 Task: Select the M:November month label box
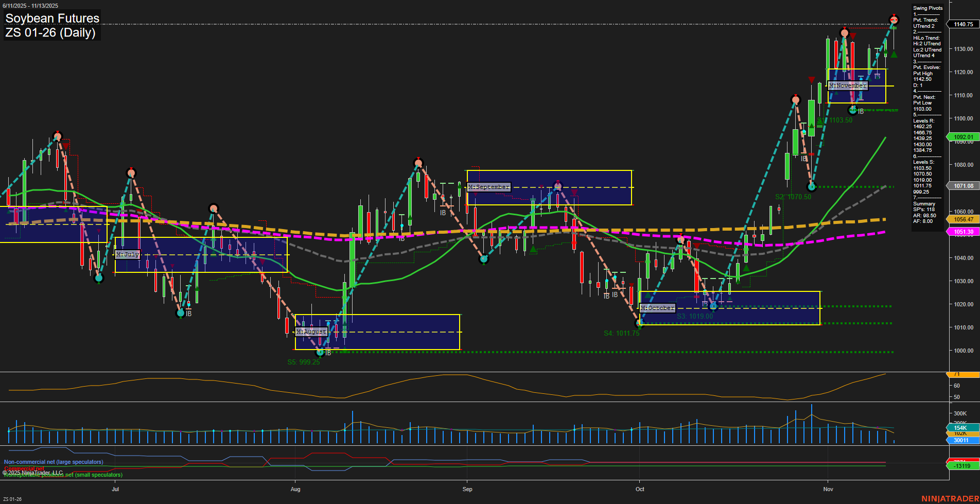(848, 85)
